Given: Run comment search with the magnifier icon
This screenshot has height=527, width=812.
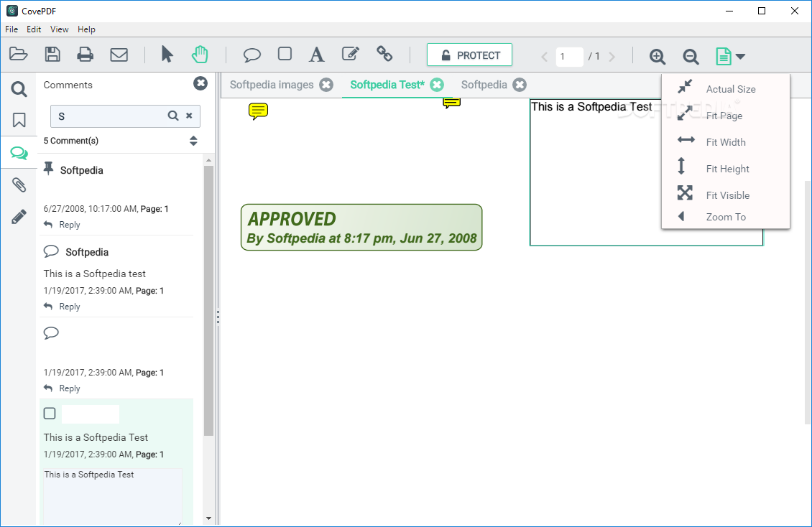Looking at the screenshot, I should point(173,116).
